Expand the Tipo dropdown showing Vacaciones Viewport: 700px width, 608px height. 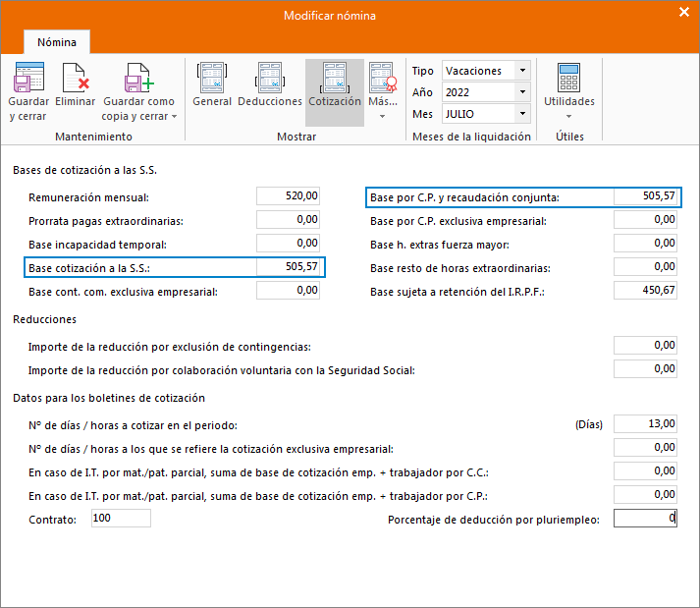click(x=521, y=71)
